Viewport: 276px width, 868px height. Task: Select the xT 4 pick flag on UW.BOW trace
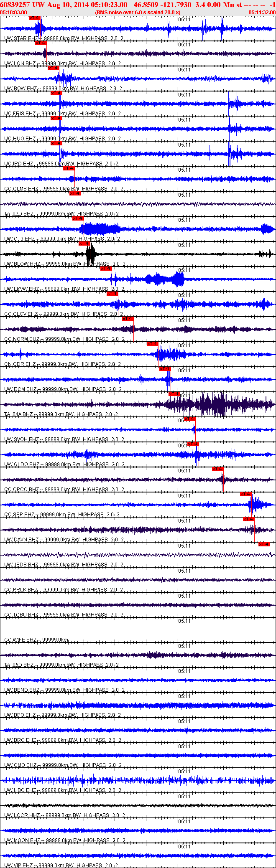pos(54,68)
